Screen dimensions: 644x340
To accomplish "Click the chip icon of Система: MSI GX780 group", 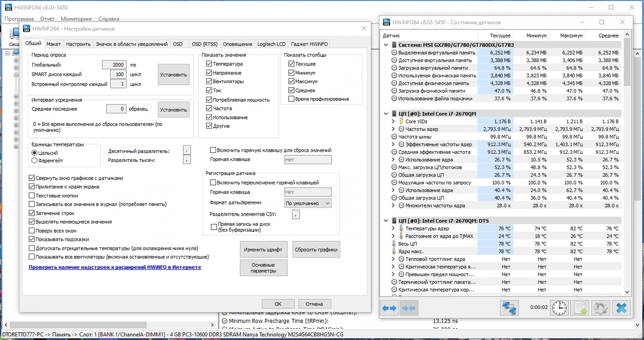I will [x=394, y=45].
